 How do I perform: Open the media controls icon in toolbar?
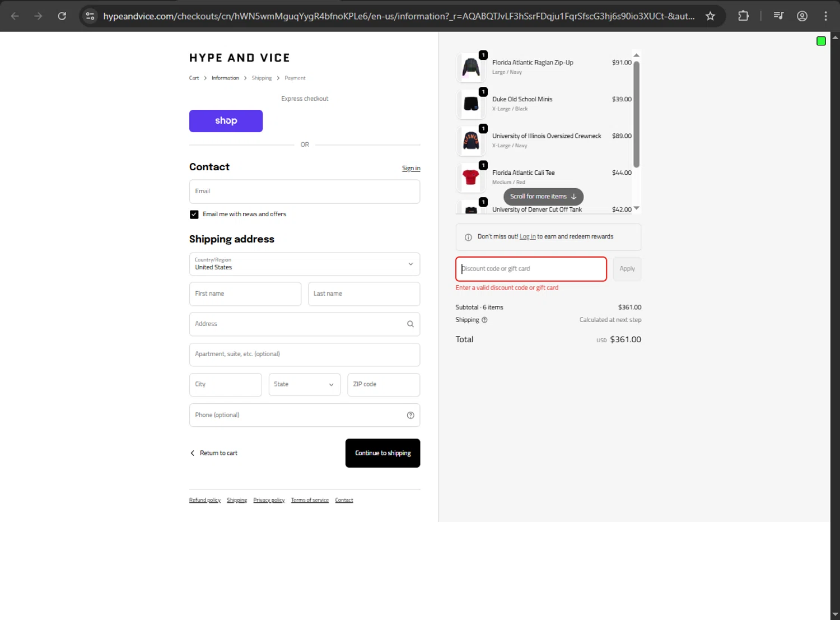(778, 16)
